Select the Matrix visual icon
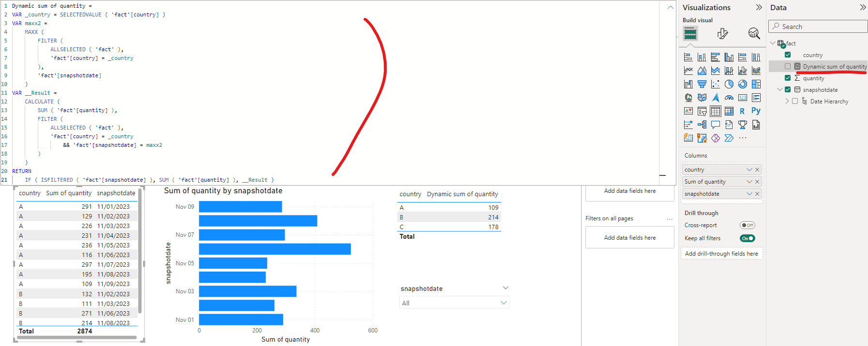The width and height of the screenshot is (868, 346). point(729,111)
